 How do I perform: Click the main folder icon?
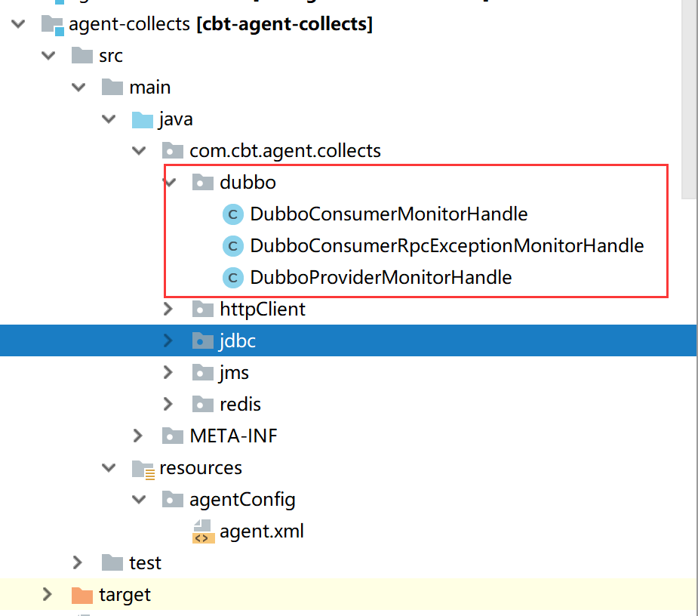coord(112,87)
